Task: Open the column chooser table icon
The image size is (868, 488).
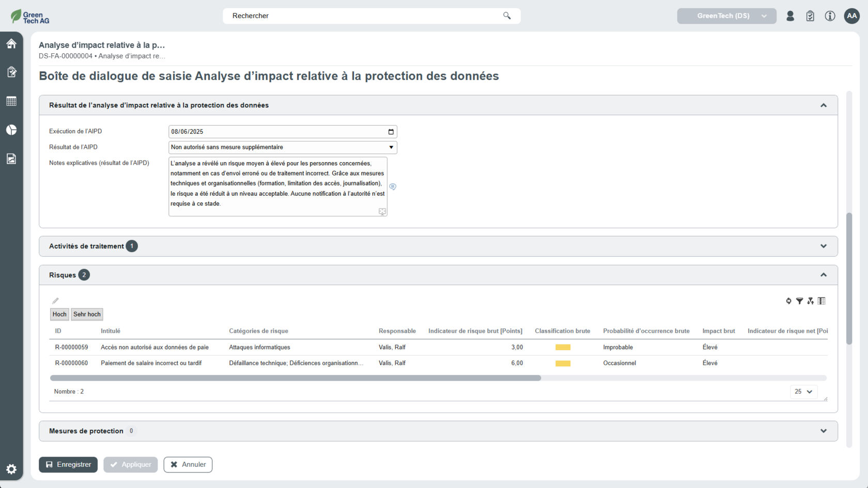Action: click(x=822, y=301)
